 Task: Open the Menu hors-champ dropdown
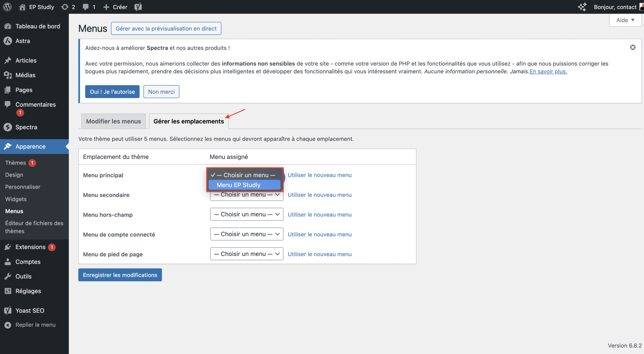tap(247, 214)
